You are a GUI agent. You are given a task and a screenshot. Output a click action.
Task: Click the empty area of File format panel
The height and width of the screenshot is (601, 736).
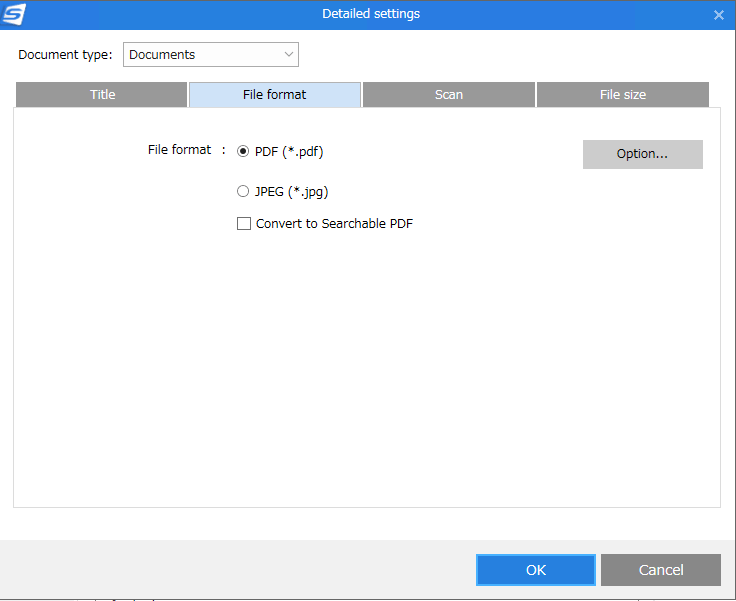point(366,380)
